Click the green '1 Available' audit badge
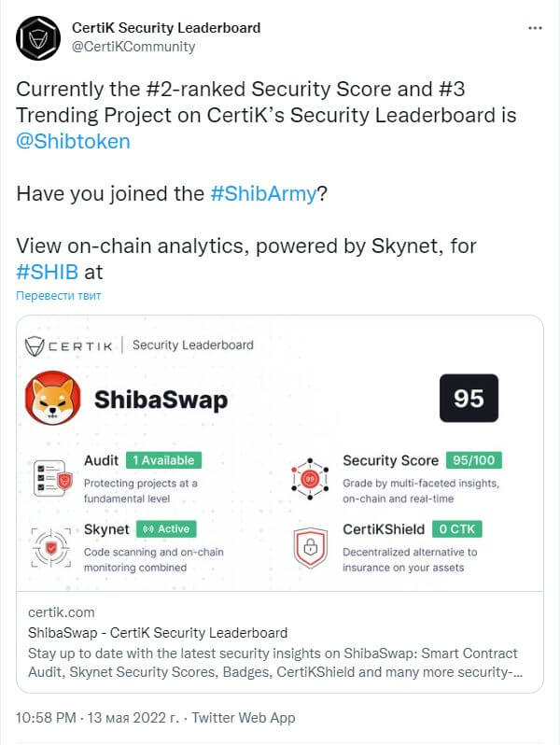Screen dimensions: 560x745 (164, 460)
